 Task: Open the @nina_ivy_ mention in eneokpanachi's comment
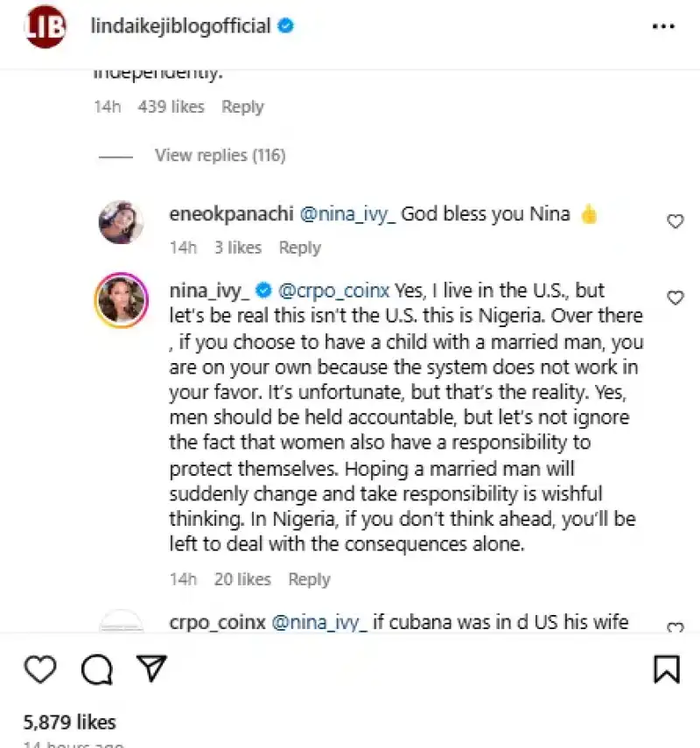coord(348,214)
